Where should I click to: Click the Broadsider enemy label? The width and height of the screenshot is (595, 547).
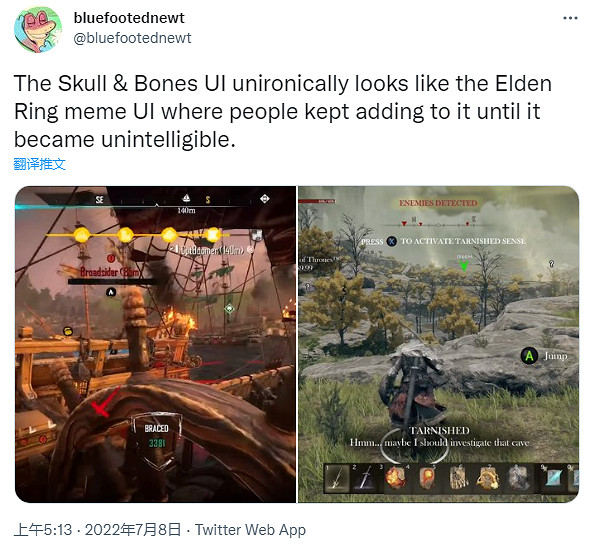click(x=110, y=271)
